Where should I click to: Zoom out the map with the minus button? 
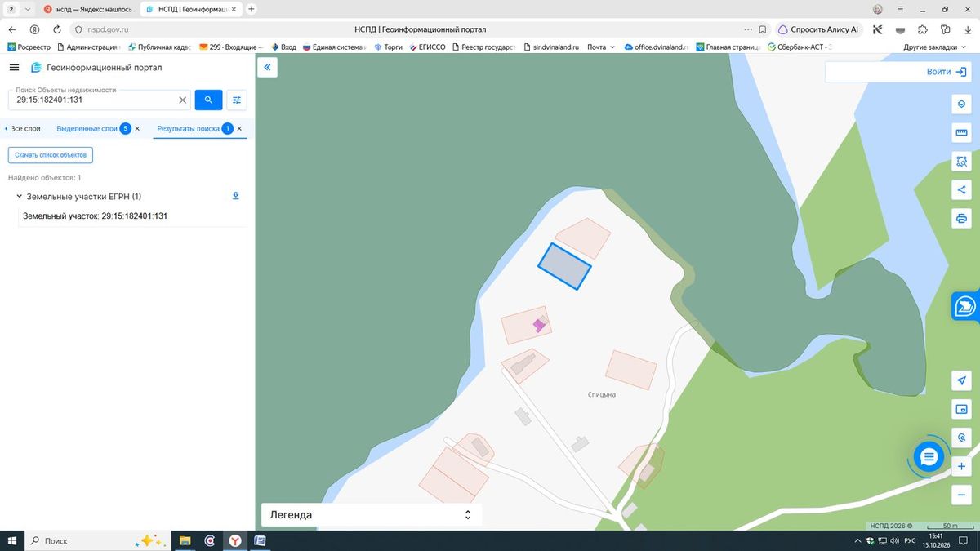(961, 495)
